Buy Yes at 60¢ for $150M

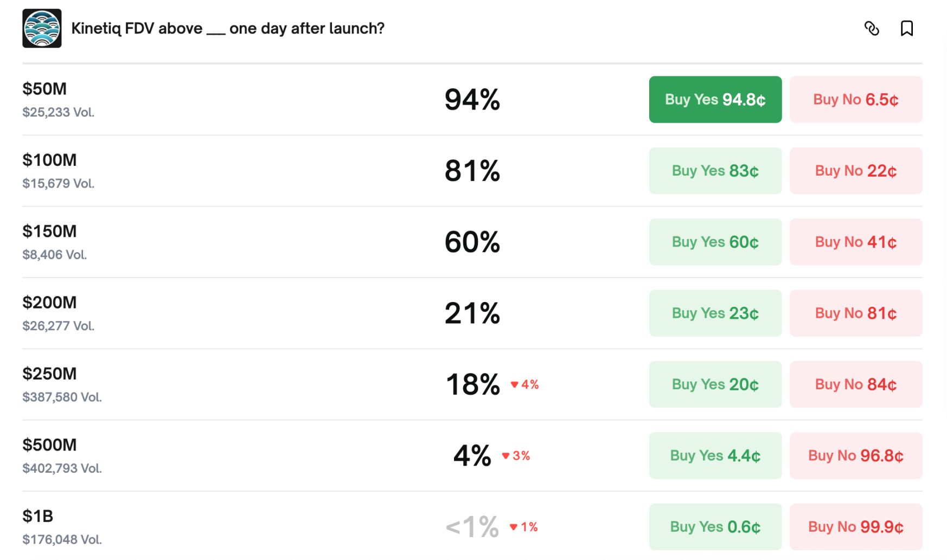715,242
